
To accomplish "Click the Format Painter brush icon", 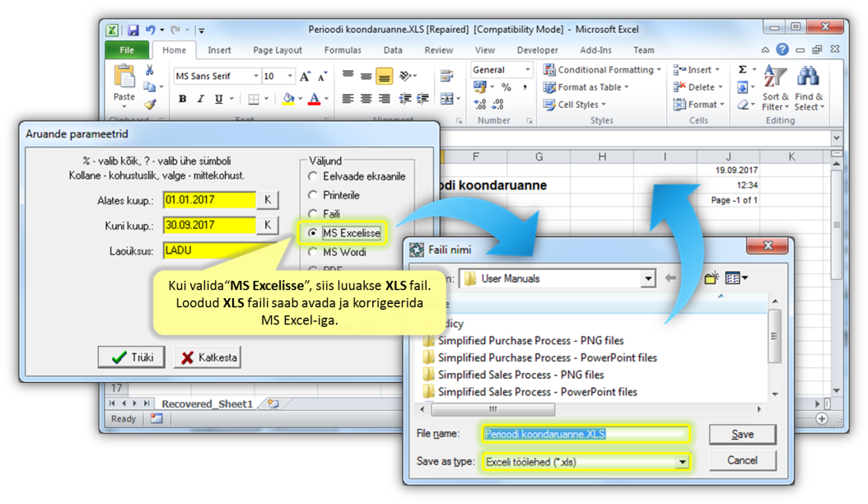I will [x=149, y=104].
